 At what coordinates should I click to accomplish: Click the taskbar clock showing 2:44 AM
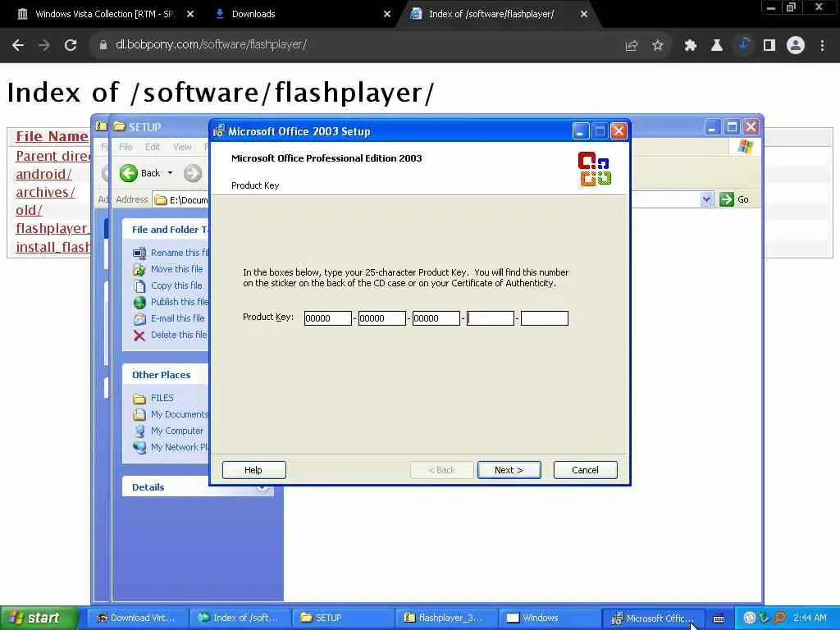810,618
